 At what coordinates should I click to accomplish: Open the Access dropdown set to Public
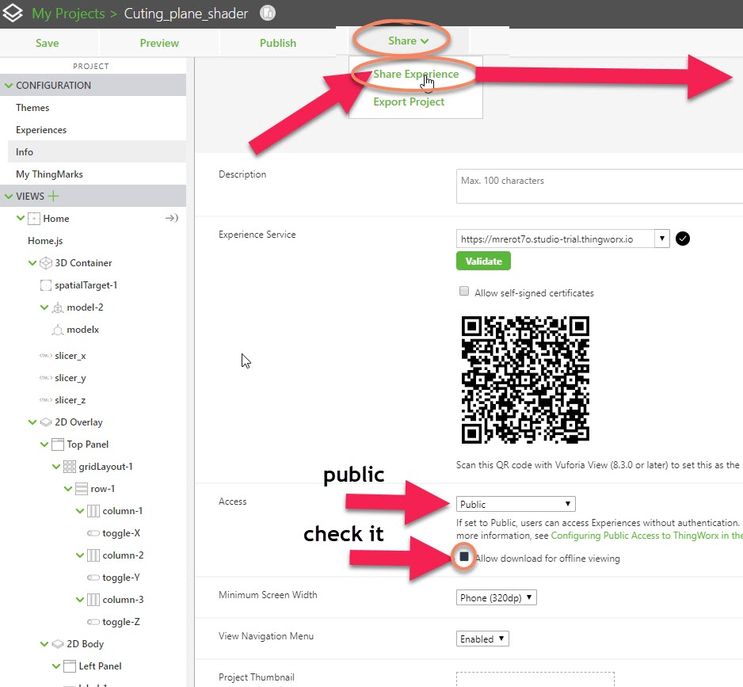[x=516, y=504]
